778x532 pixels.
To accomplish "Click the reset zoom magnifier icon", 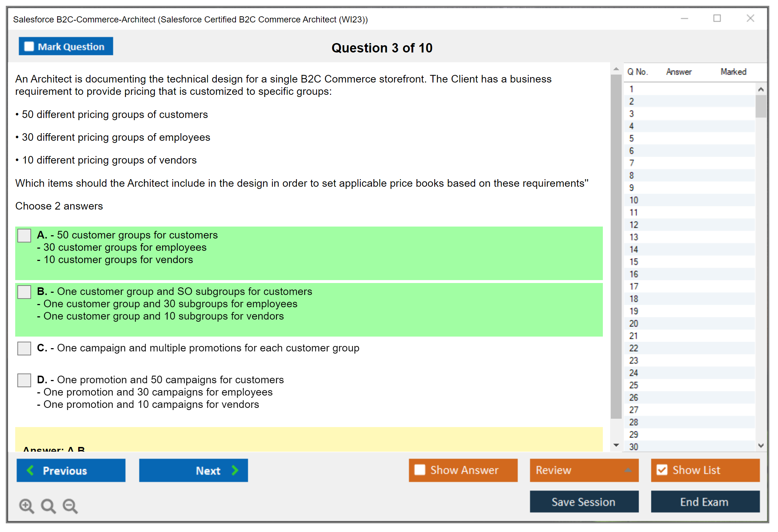I will [48, 506].
